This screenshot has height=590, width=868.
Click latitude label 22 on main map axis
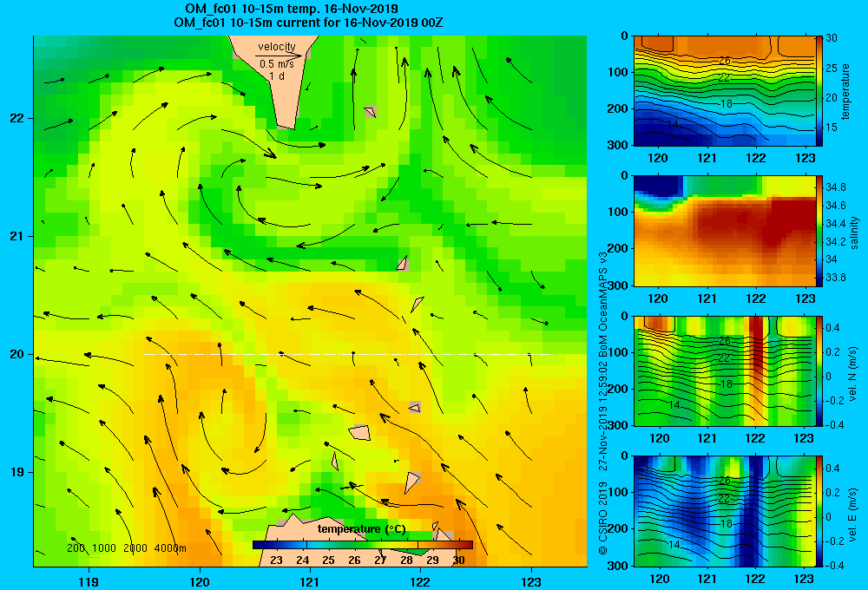point(16,118)
